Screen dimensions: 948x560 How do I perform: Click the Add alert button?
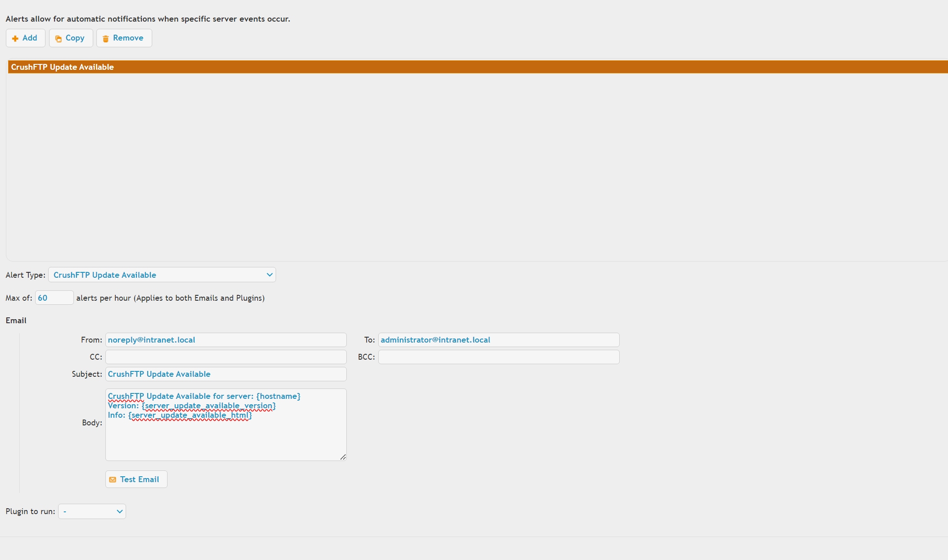pos(25,38)
